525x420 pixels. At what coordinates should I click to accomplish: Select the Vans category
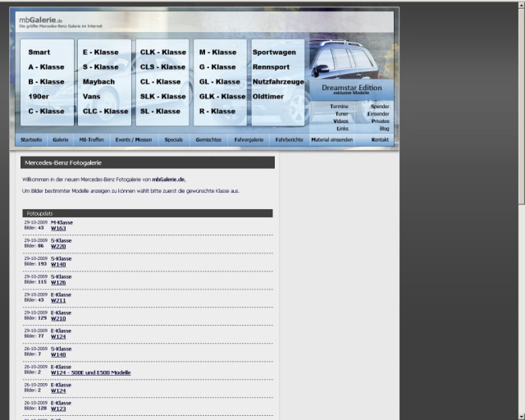point(91,97)
